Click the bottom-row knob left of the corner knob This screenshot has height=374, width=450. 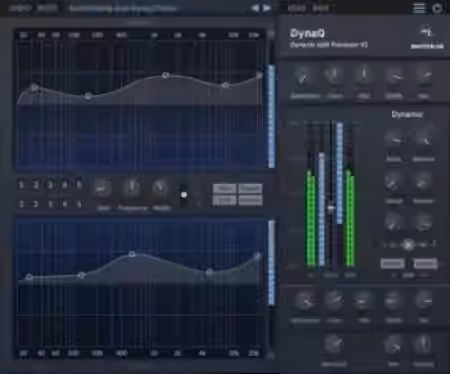394,345
